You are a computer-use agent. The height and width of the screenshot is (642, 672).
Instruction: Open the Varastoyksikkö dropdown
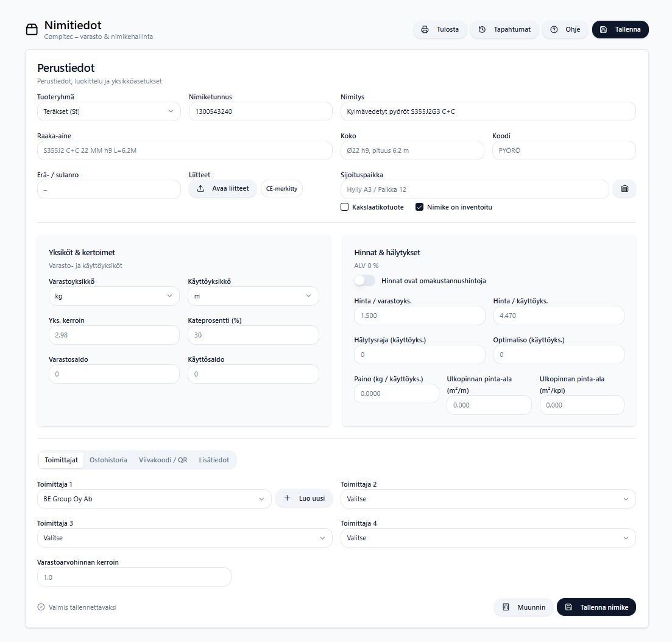tap(114, 296)
